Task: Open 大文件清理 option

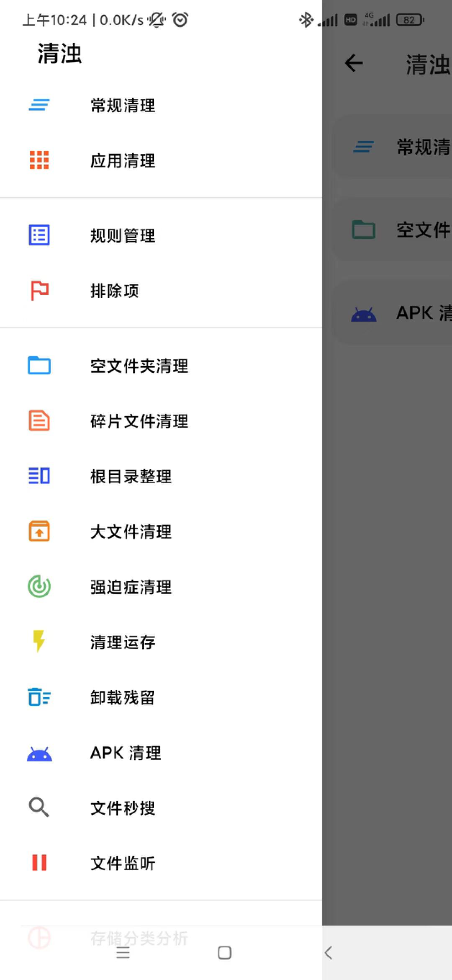Action: pos(161,531)
